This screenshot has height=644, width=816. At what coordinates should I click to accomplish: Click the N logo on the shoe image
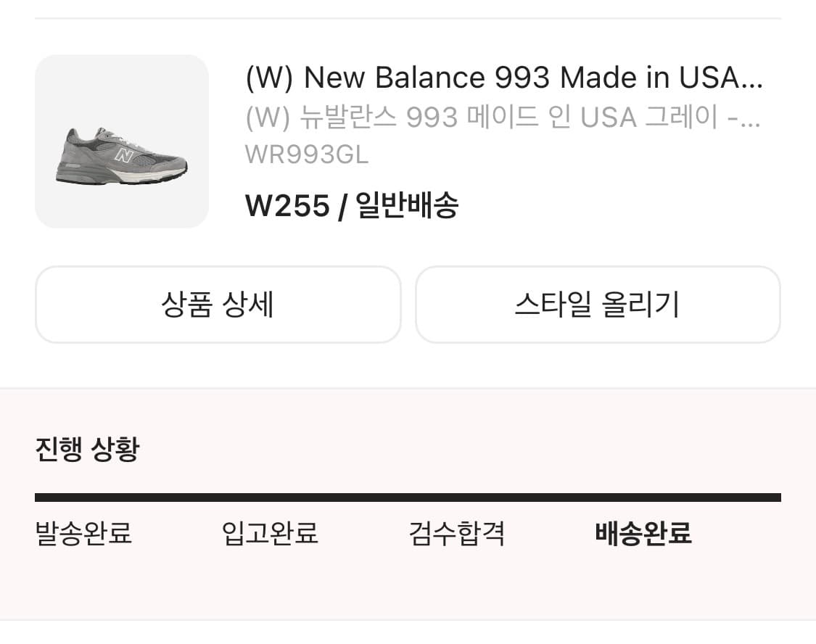(124, 154)
